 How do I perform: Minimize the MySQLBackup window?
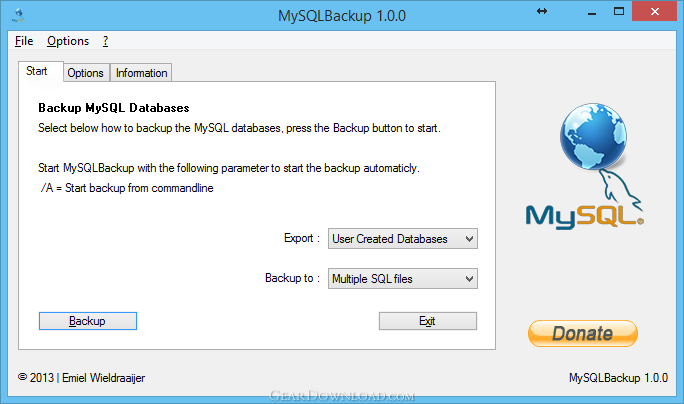point(592,12)
